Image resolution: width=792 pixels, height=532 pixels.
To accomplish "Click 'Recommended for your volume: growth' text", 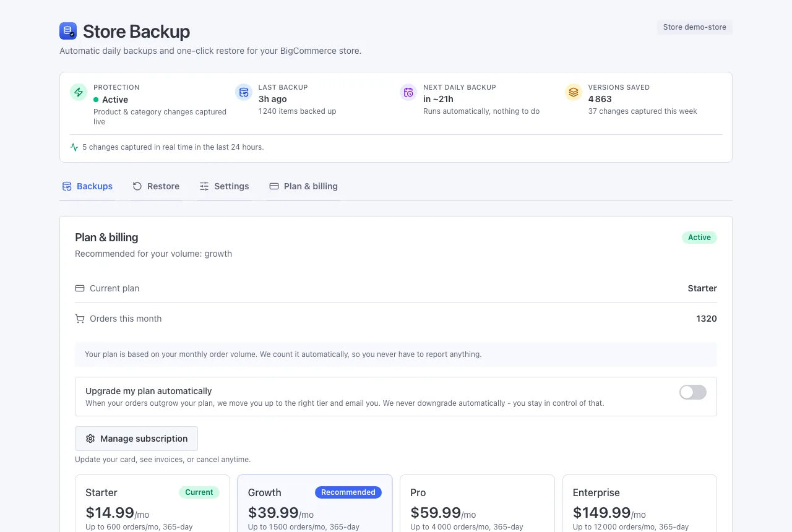I will (x=153, y=254).
